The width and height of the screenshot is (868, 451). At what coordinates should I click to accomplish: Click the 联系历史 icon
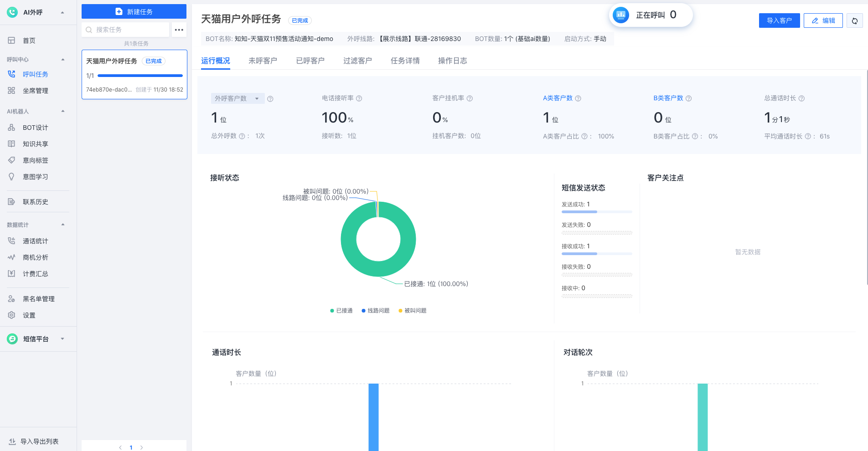click(x=11, y=202)
